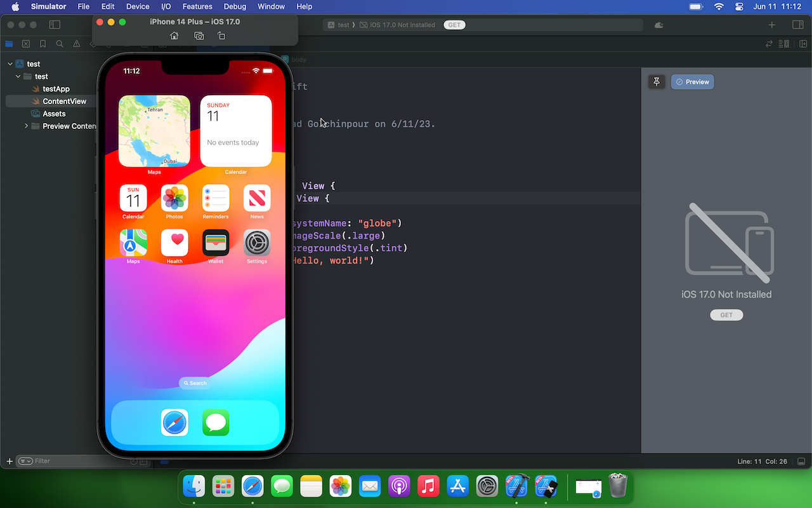Enable code review mode with arrows icon

point(769,44)
